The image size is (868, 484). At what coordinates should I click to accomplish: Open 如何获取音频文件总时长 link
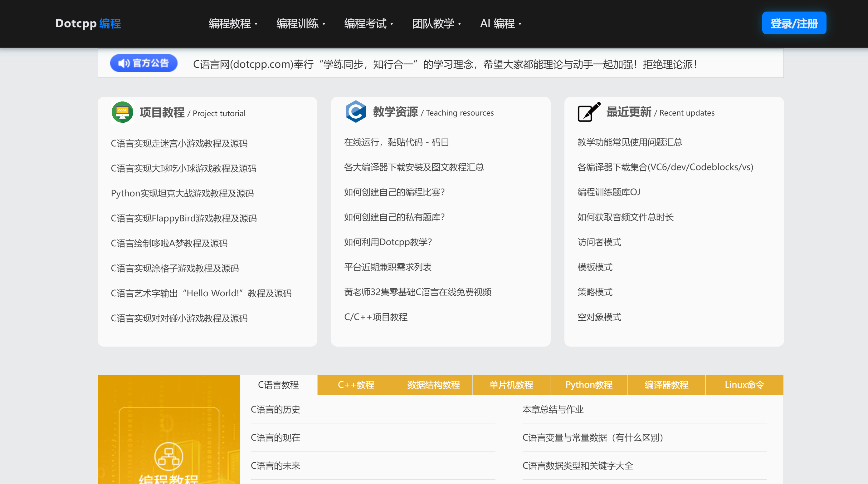click(x=625, y=217)
